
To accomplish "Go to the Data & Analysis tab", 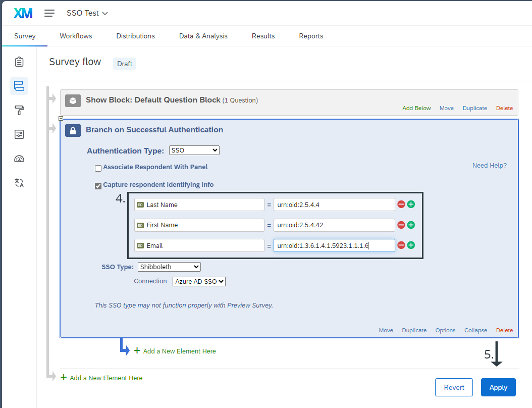I will (203, 36).
